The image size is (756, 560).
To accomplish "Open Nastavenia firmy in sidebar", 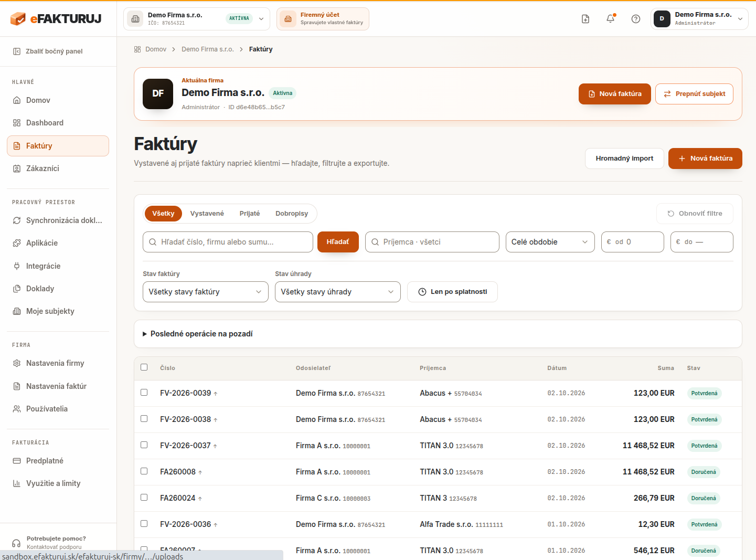I will (x=58, y=363).
